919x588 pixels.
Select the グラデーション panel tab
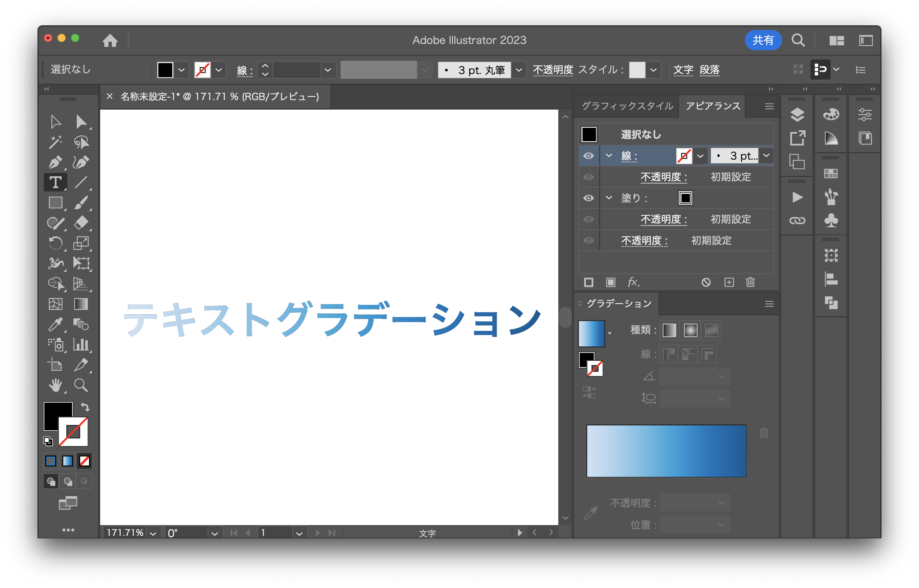click(619, 303)
